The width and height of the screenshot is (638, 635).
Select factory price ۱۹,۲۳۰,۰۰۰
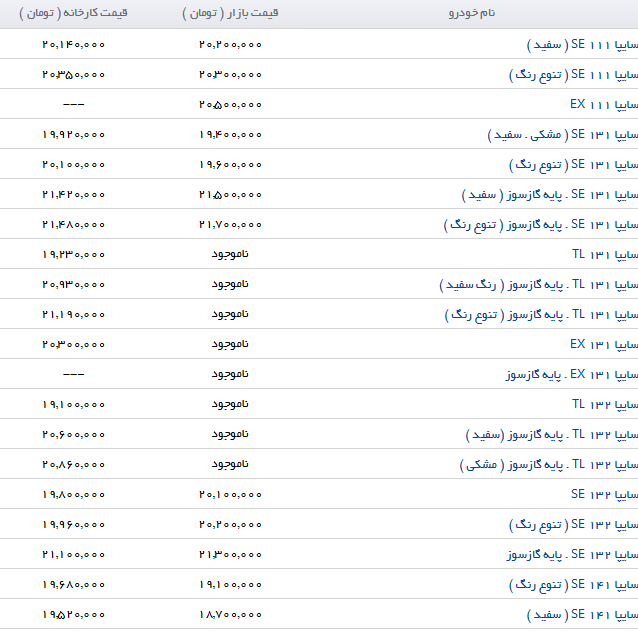point(73,254)
